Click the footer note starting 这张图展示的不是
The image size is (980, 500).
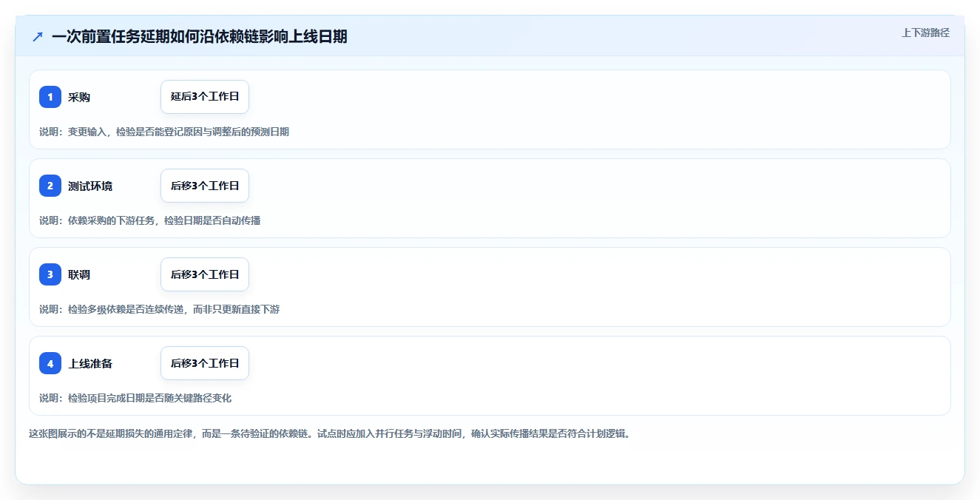(330, 433)
